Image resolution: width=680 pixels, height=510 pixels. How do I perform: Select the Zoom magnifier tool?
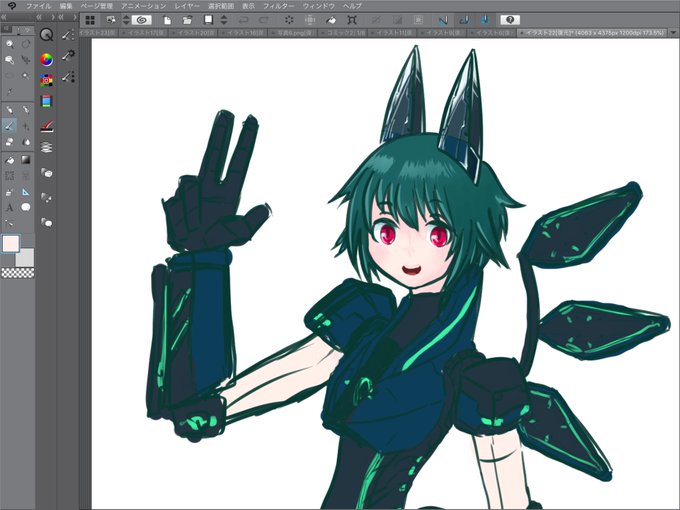tap(9, 44)
